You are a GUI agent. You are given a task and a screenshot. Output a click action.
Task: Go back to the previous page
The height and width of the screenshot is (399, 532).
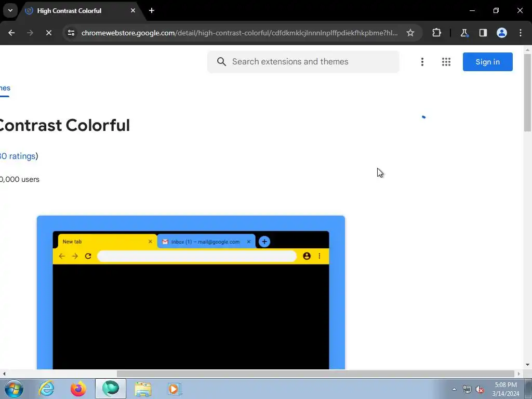click(11, 33)
